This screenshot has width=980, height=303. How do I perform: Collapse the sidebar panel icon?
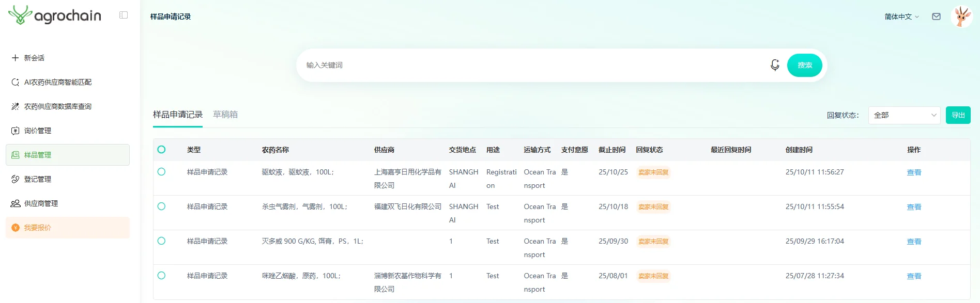point(124,15)
